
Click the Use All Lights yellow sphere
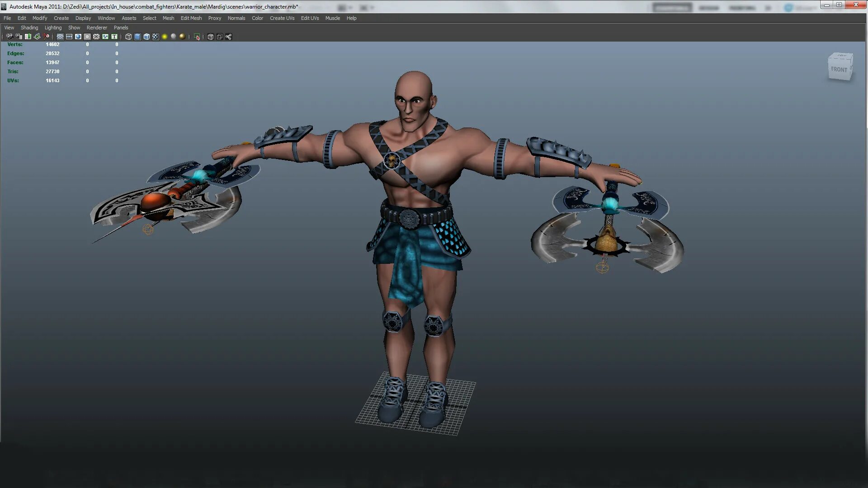165,37
